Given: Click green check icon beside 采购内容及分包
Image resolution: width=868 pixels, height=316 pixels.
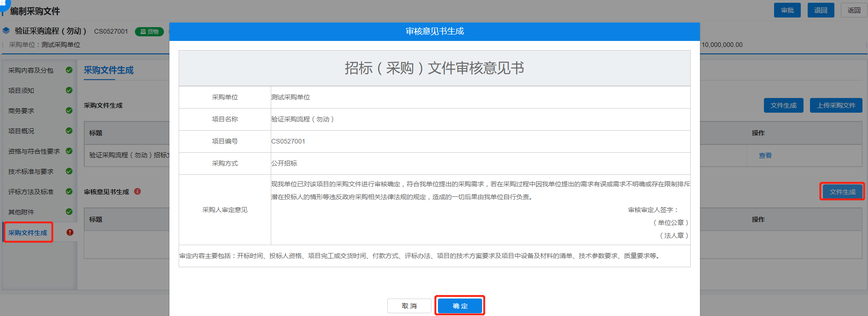Looking at the screenshot, I should [x=69, y=70].
